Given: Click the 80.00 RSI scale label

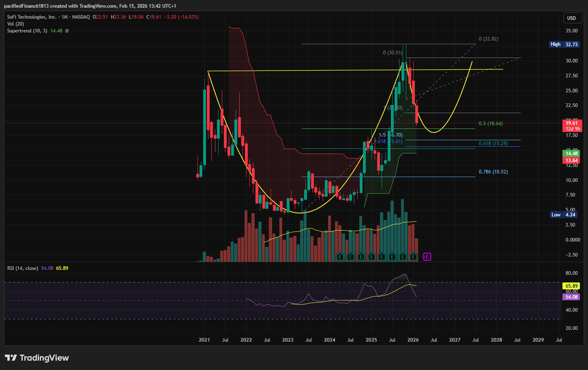Looking at the screenshot, I should coord(571,273).
